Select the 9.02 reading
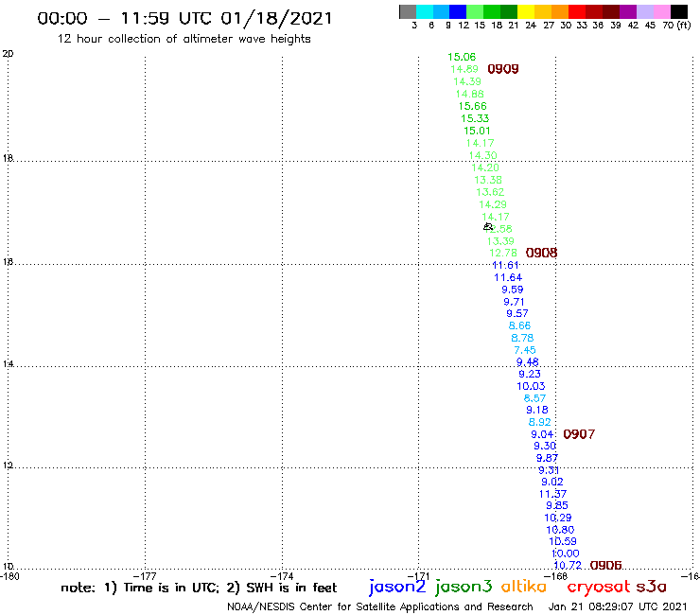Screen dimensions: 700x615 [552, 482]
